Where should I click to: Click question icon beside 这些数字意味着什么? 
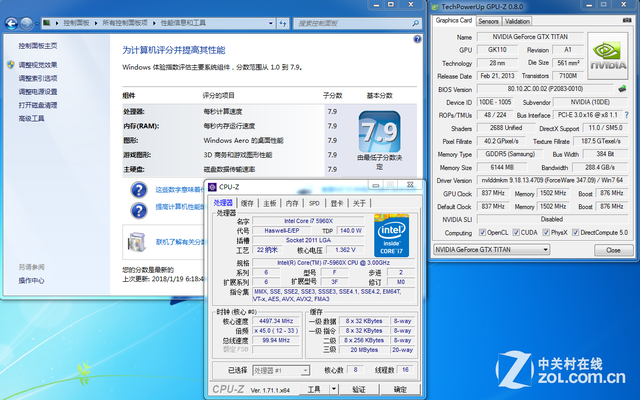coord(139,190)
